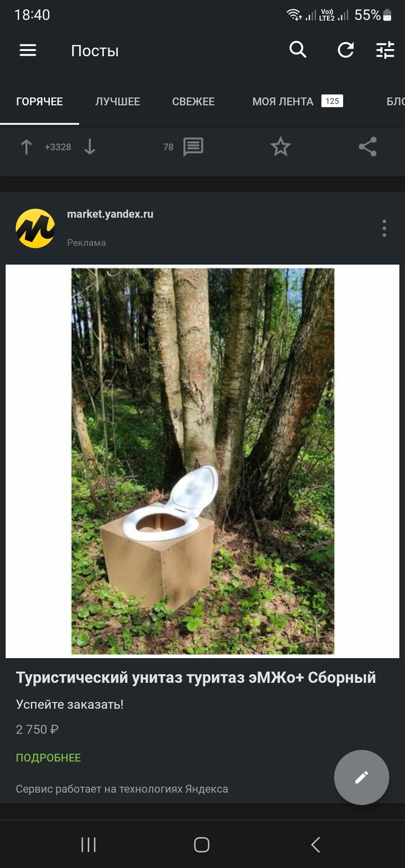Open the navigation drawer menu
This screenshot has width=405, height=868.
coord(27,50)
